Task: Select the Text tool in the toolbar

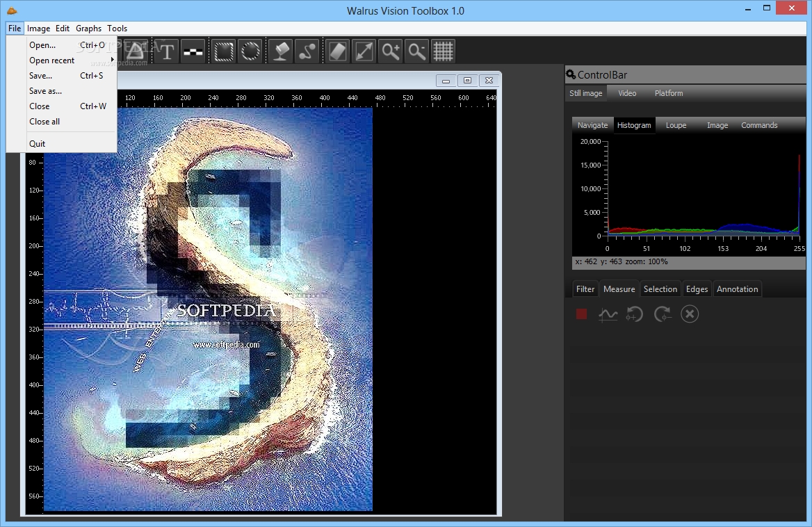Action: (167, 51)
